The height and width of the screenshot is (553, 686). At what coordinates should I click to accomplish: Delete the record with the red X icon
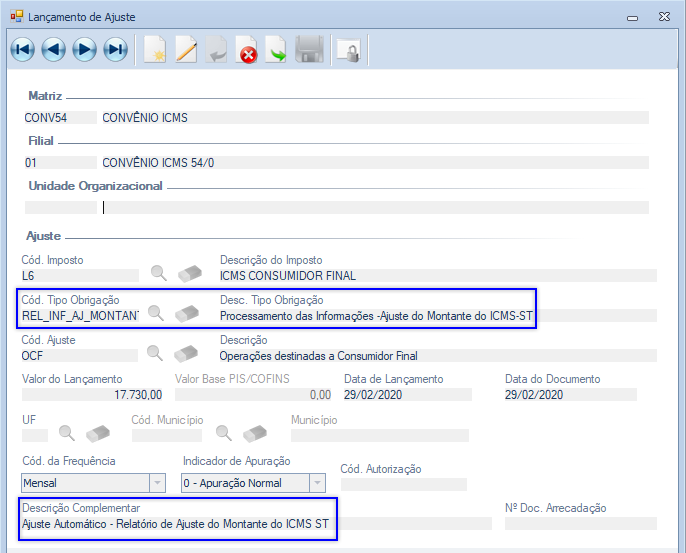pos(247,49)
